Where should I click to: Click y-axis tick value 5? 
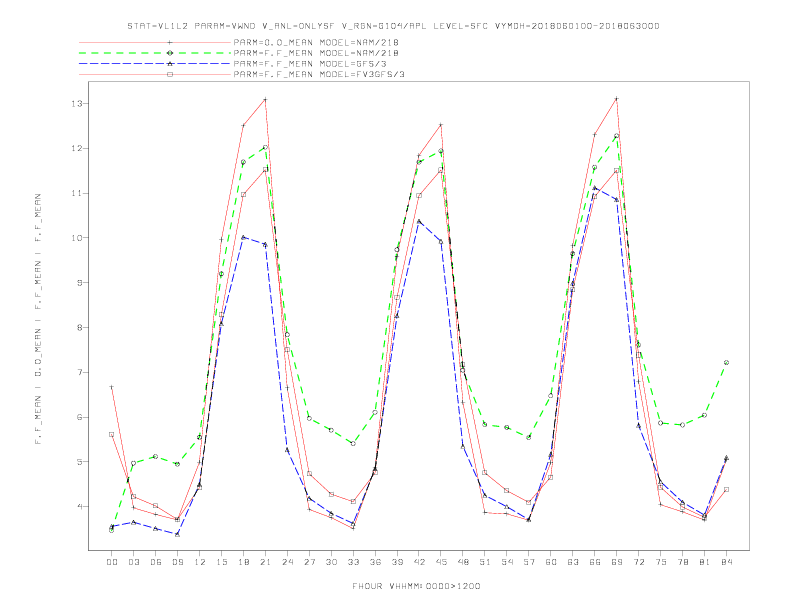click(79, 462)
